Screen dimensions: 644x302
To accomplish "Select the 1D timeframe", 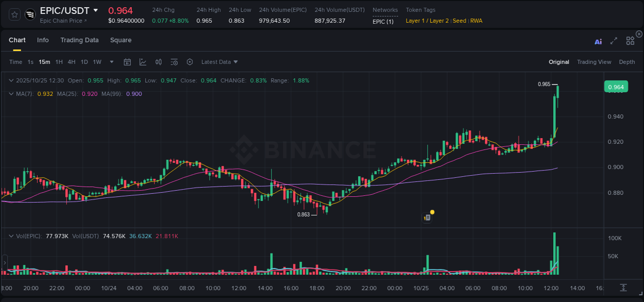I will coord(84,62).
